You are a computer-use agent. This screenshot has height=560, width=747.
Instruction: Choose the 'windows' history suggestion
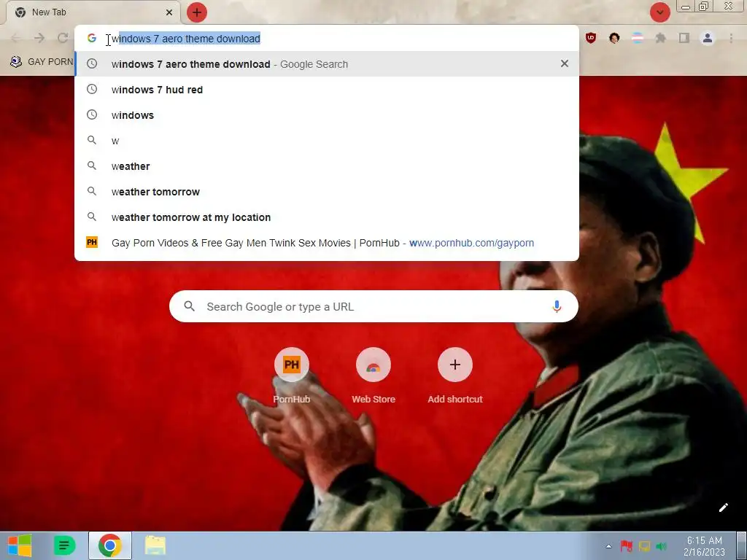tap(327, 115)
